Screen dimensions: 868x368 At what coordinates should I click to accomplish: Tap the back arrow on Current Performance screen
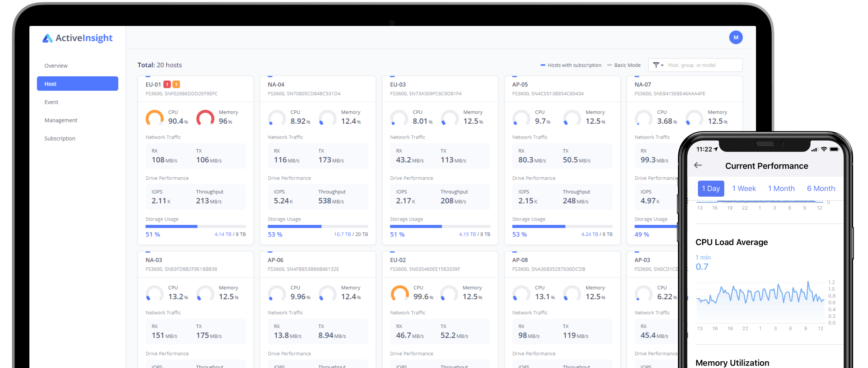(698, 165)
